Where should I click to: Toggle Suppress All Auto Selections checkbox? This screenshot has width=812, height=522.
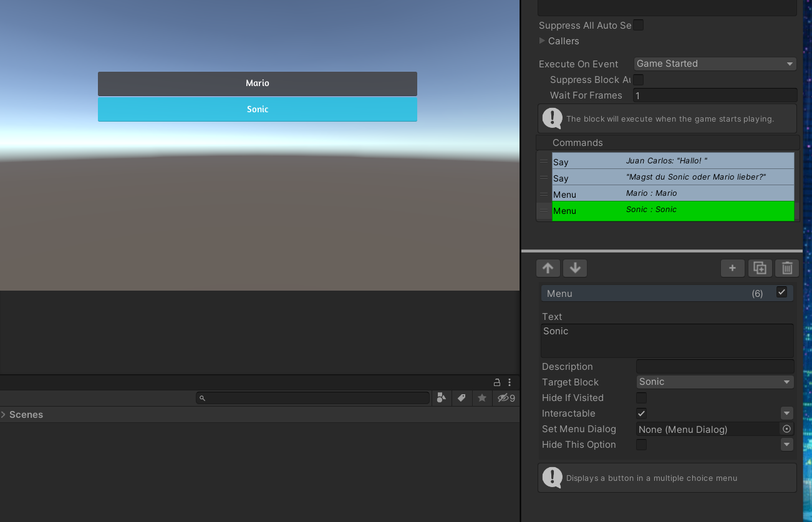[x=638, y=25]
